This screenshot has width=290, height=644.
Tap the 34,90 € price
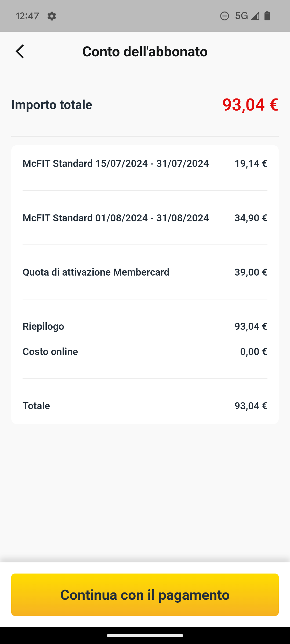coord(251,218)
